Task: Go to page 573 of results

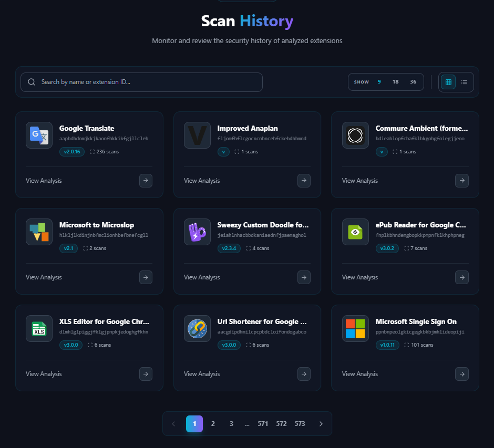Action: coord(300,423)
